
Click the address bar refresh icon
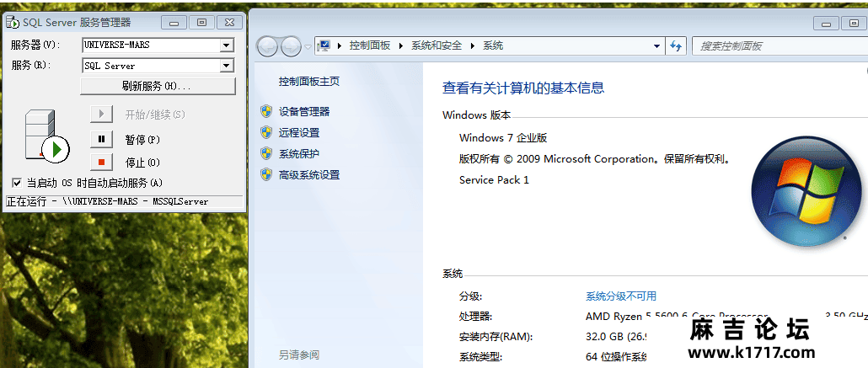(x=676, y=46)
